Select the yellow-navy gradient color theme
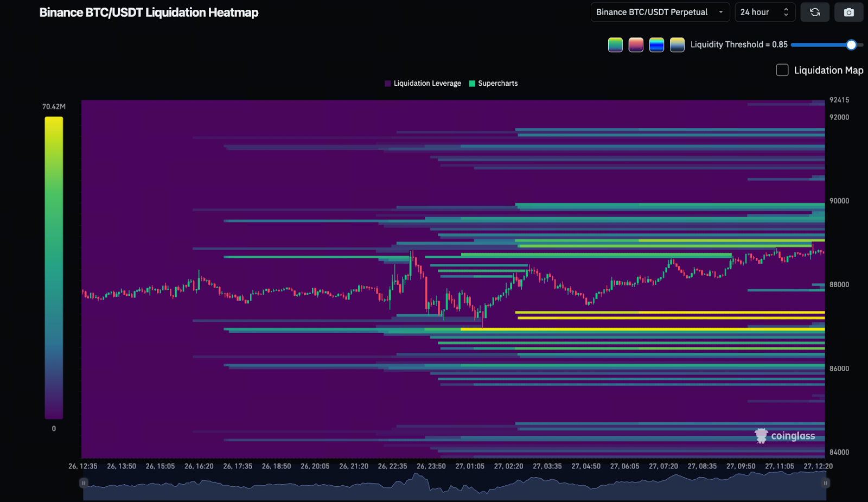 677,45
